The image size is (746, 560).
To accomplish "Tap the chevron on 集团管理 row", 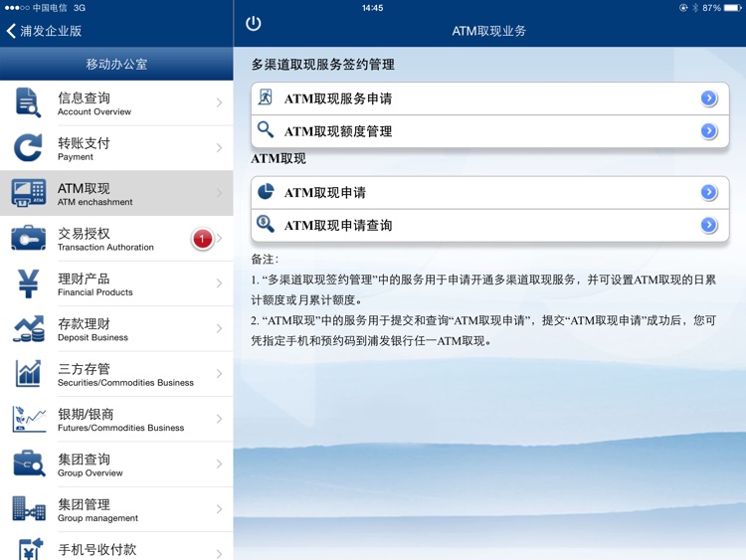I will pyautogui.click(x=219, y=509).
